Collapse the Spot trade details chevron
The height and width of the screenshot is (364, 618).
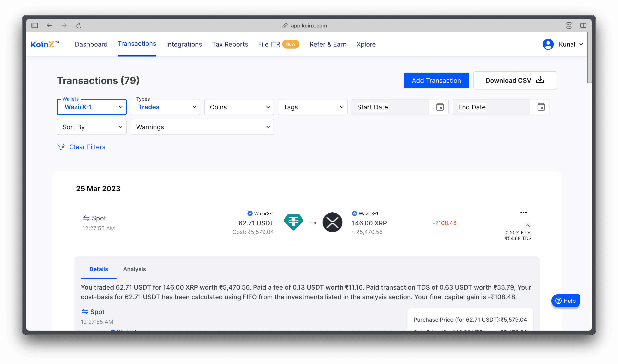click(x=527, y=225)
